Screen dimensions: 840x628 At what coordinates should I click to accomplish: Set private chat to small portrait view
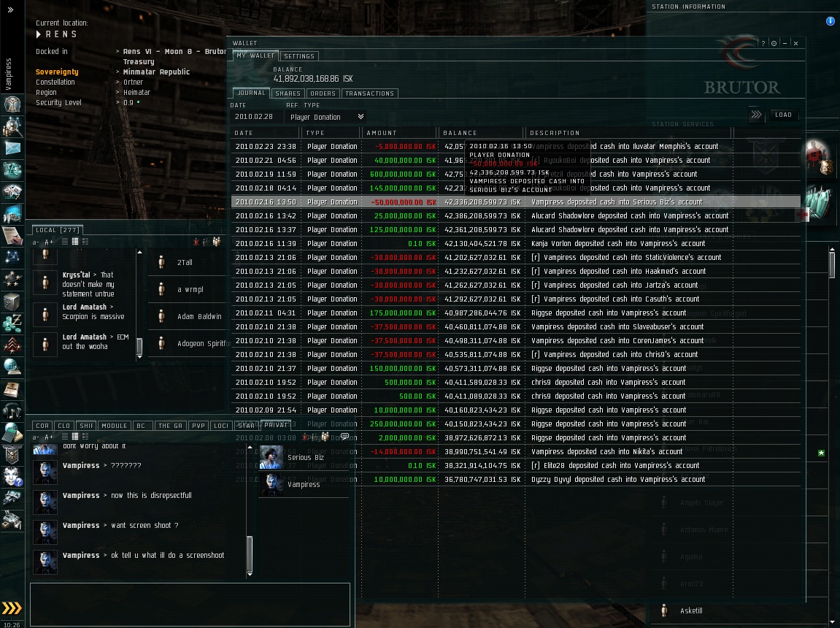(75, 437)
